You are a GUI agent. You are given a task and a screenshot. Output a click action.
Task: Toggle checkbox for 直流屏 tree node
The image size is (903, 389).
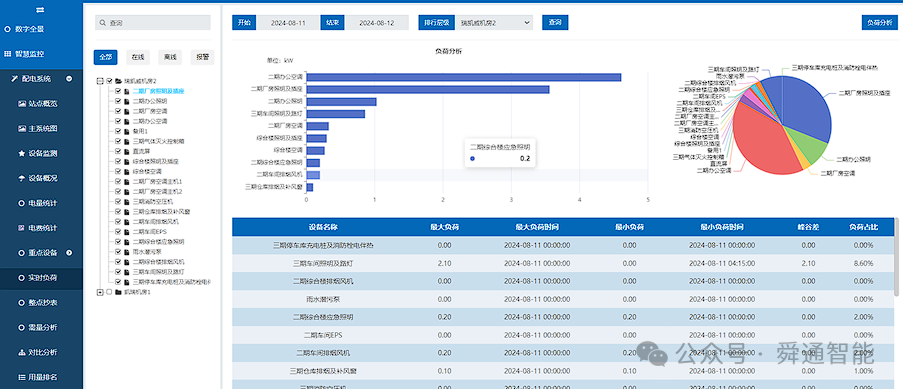[118, 151]
